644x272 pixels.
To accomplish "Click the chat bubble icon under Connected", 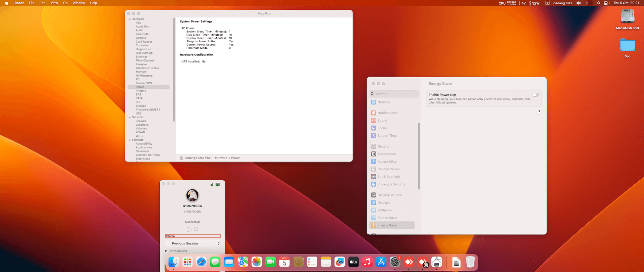I will coord(196,229).
